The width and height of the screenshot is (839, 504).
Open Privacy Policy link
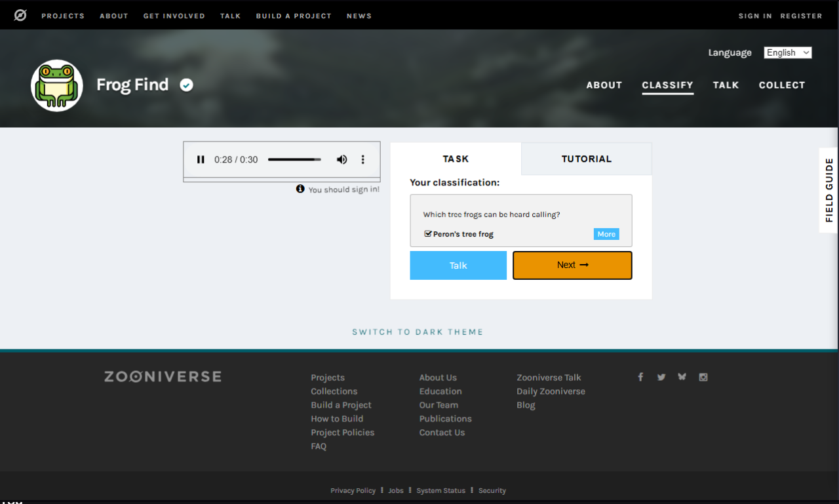coord(353,491)
